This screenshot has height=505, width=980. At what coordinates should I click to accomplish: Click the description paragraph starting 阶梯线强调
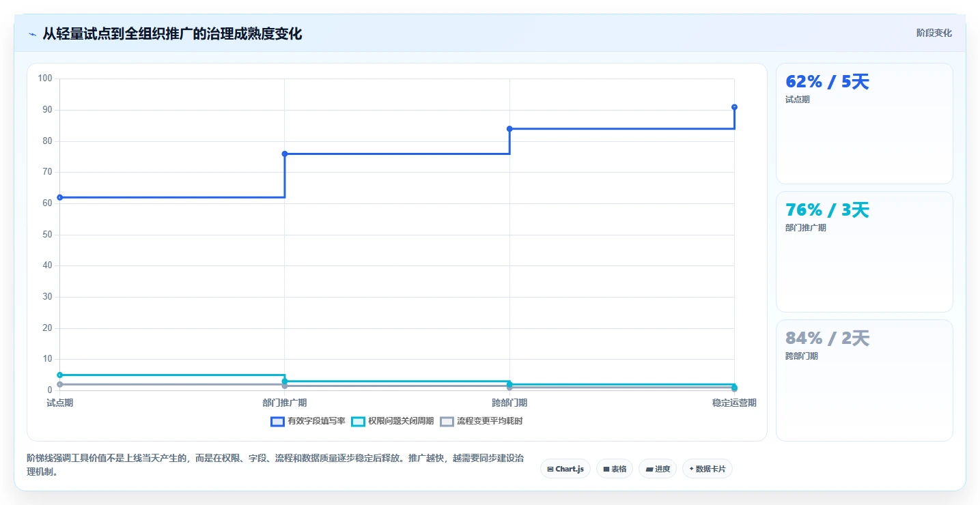click(x=275, y=464)
